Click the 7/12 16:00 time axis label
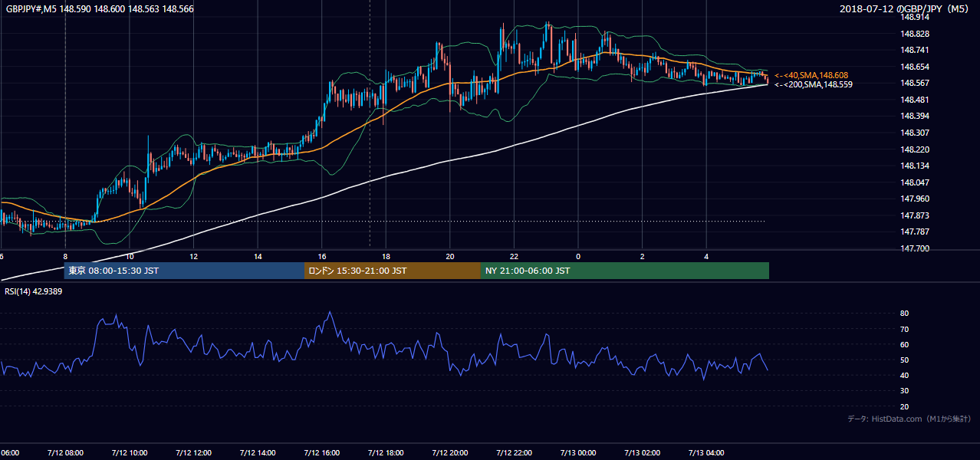This screenshot has width=980, height=460. (x=322, y=452)
